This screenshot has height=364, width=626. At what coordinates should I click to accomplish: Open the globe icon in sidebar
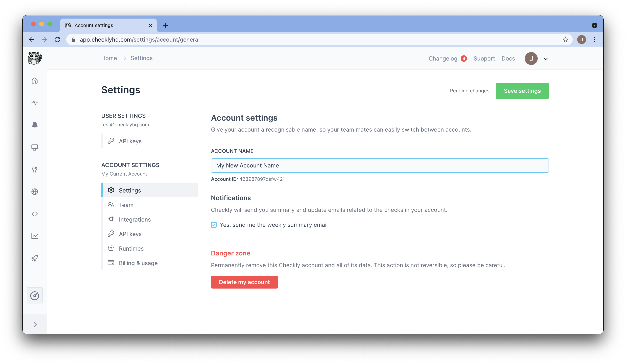pos(35,191)
